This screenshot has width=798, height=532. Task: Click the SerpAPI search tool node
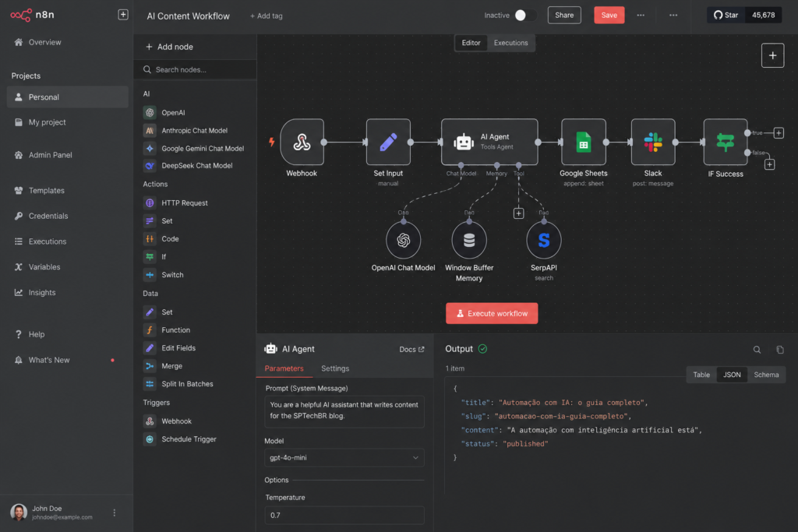tap(543, 240)
